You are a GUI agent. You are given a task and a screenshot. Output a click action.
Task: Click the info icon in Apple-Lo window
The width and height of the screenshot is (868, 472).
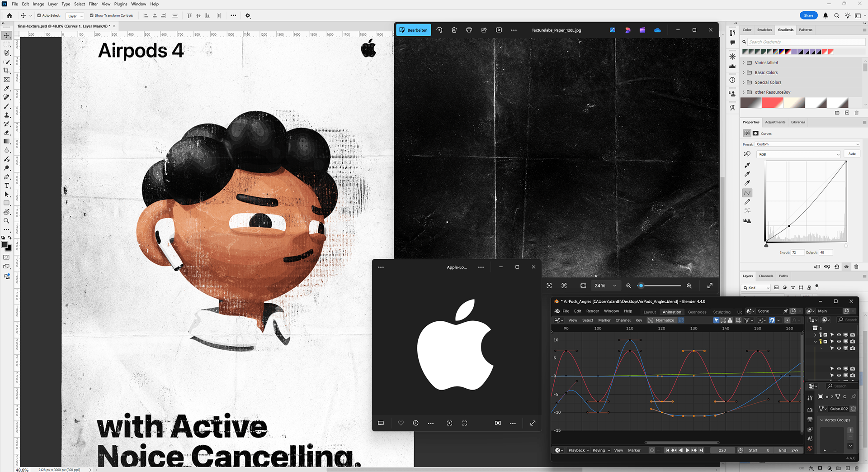[x=415, y=423]
